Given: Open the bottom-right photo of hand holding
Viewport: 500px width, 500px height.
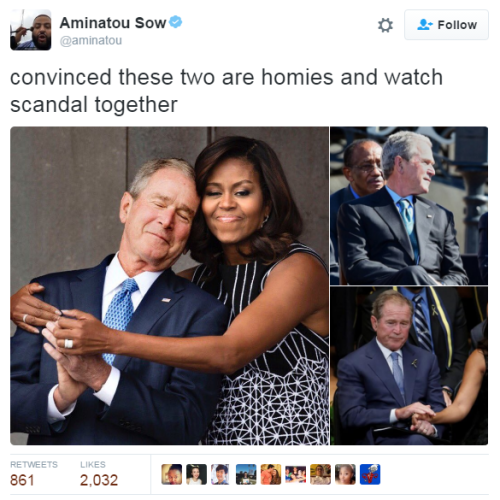Looking at the screenshot, I should pyautogui.click(x=409, y=366).
